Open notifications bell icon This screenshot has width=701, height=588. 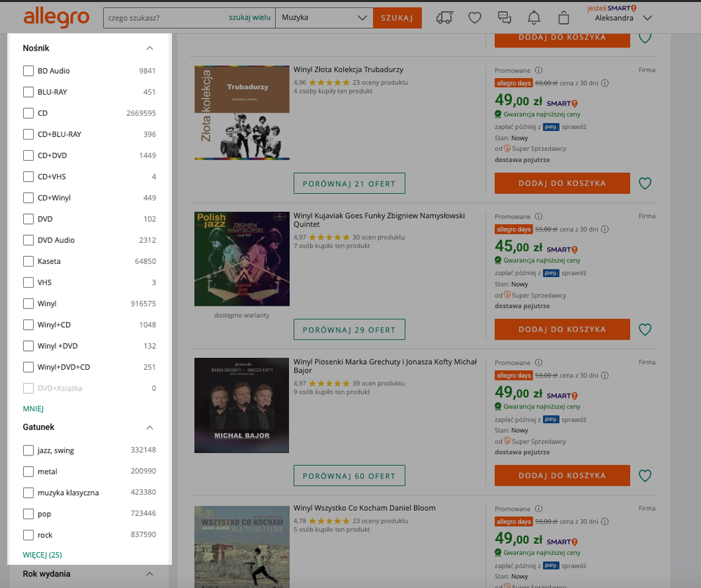(x=534, y=18)
